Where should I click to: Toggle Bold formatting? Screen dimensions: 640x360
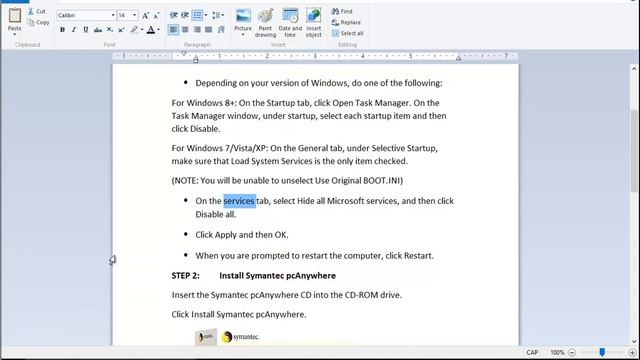62,29
